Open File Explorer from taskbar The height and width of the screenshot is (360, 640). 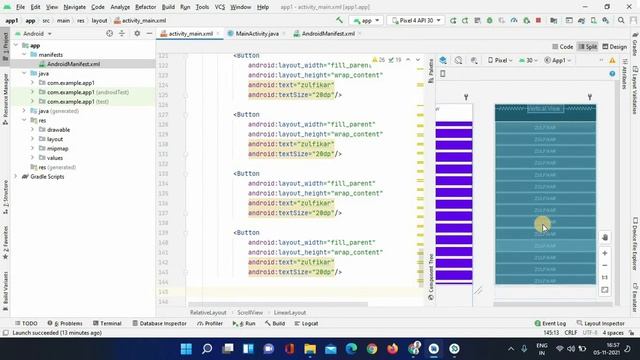tap(310, 349)
